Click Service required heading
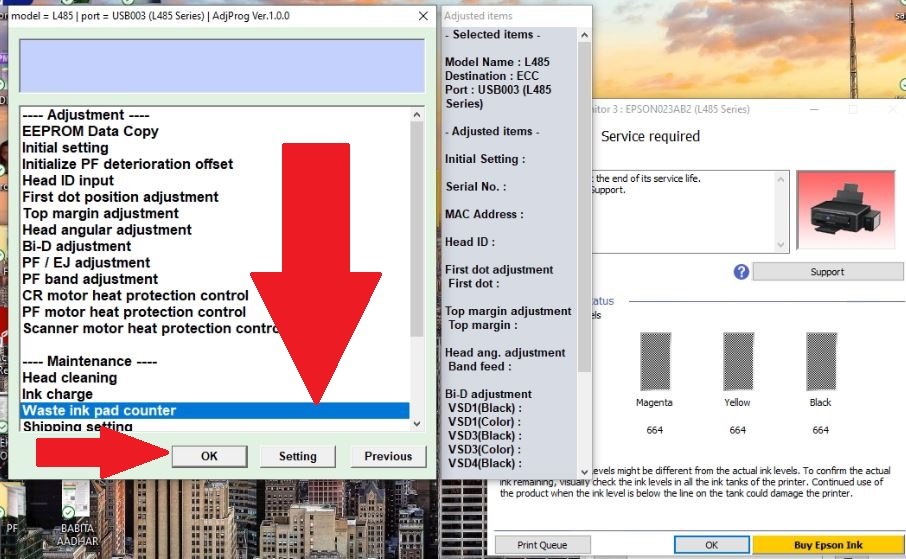Screen dimensions: 906x559 click(650, 136)
